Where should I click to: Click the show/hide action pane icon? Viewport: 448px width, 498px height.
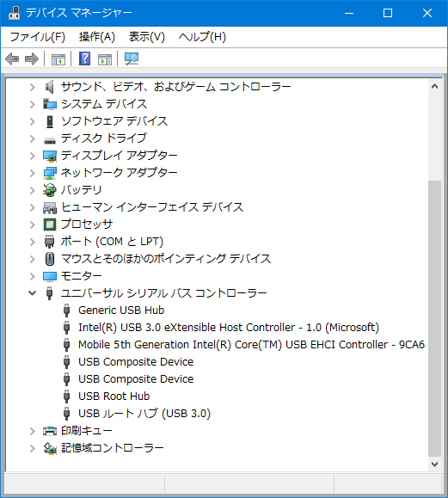click(x=105, y=59)
